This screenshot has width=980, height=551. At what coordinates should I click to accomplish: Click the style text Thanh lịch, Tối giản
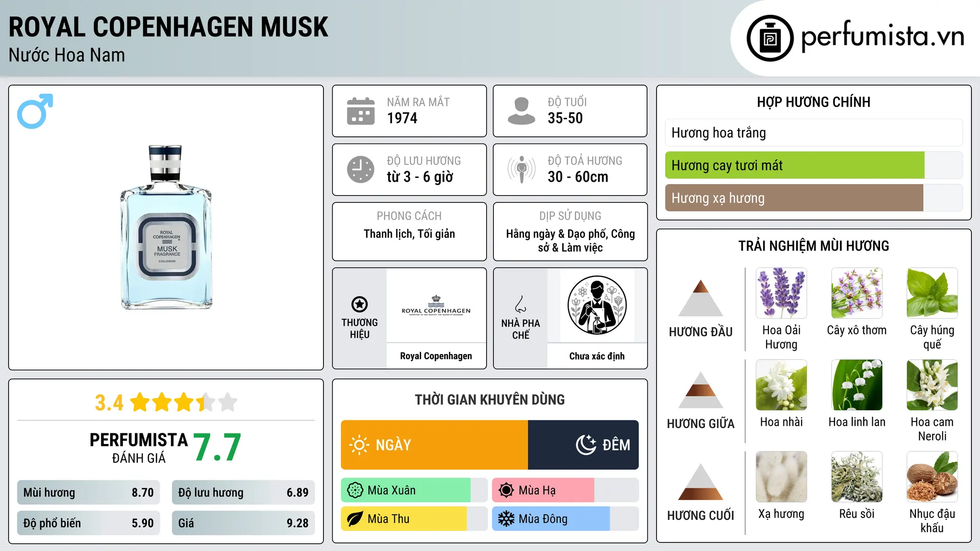click(409, 234)
